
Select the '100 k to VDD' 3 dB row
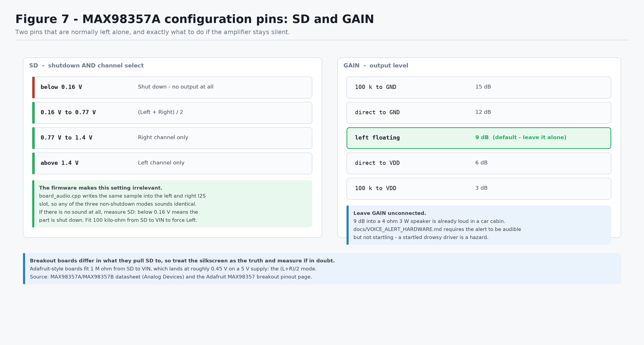coord(479,189)
